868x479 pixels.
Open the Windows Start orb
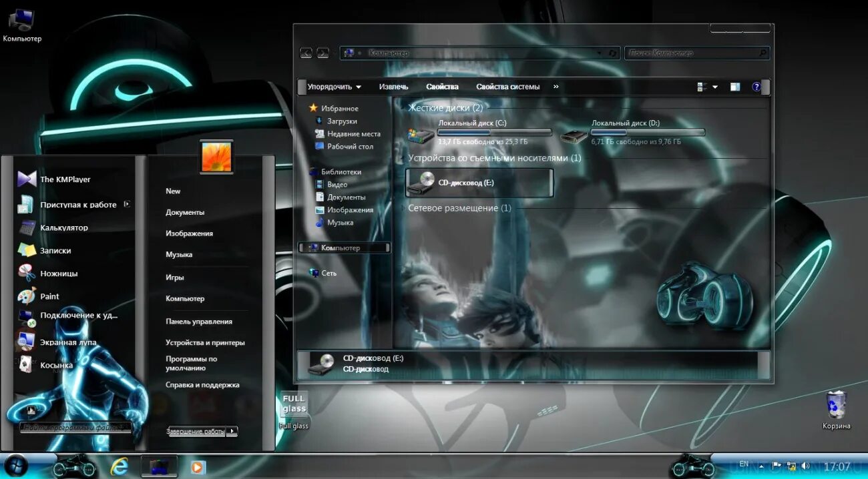click(16, 465)
